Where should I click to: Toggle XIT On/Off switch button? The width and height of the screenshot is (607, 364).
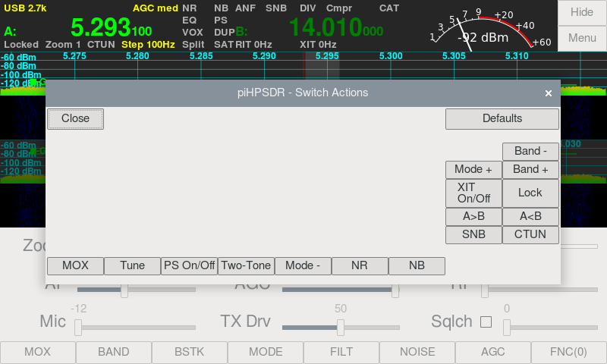pyautogui.click(x=473, y=193)
